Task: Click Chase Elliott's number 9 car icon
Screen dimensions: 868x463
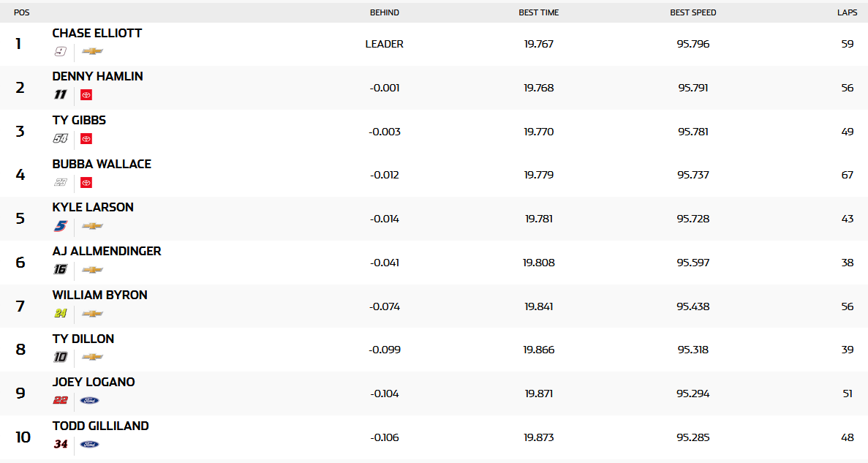Action: point(60,51)
